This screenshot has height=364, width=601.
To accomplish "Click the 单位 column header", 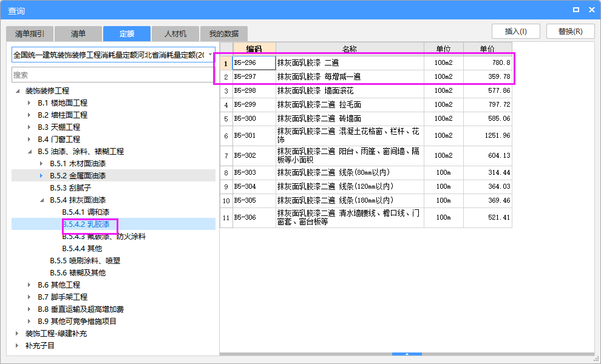I will tap(444, 49).
